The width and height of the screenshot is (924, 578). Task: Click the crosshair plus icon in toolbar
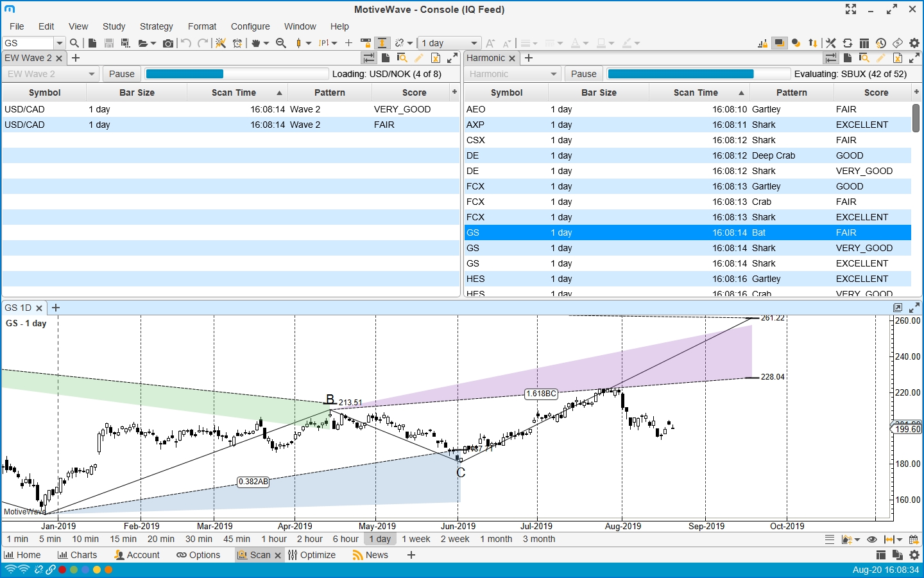348,43
